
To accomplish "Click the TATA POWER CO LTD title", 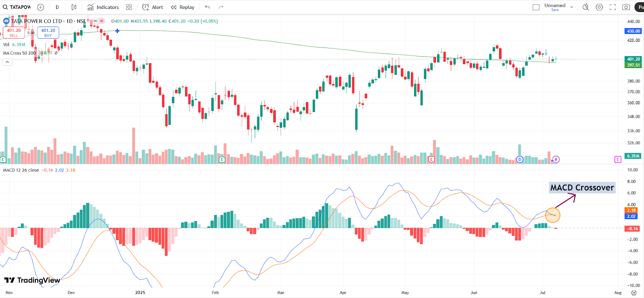I will [37, 21].
